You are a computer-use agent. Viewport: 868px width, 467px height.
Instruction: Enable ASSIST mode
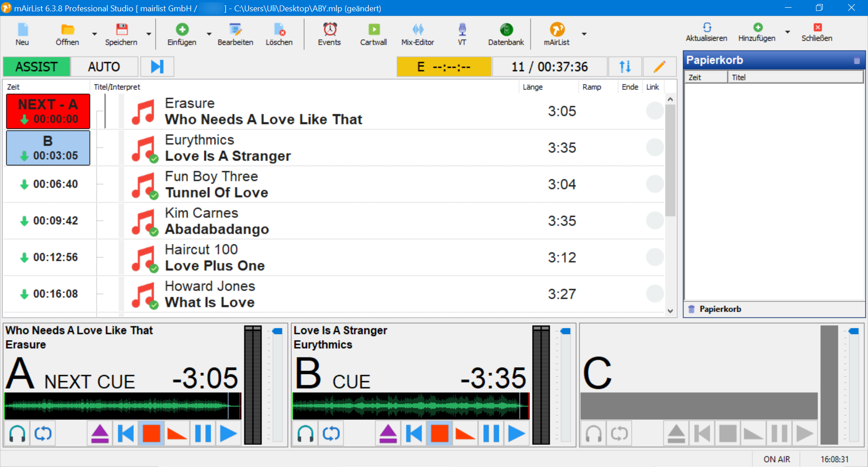tap(37, 67)
